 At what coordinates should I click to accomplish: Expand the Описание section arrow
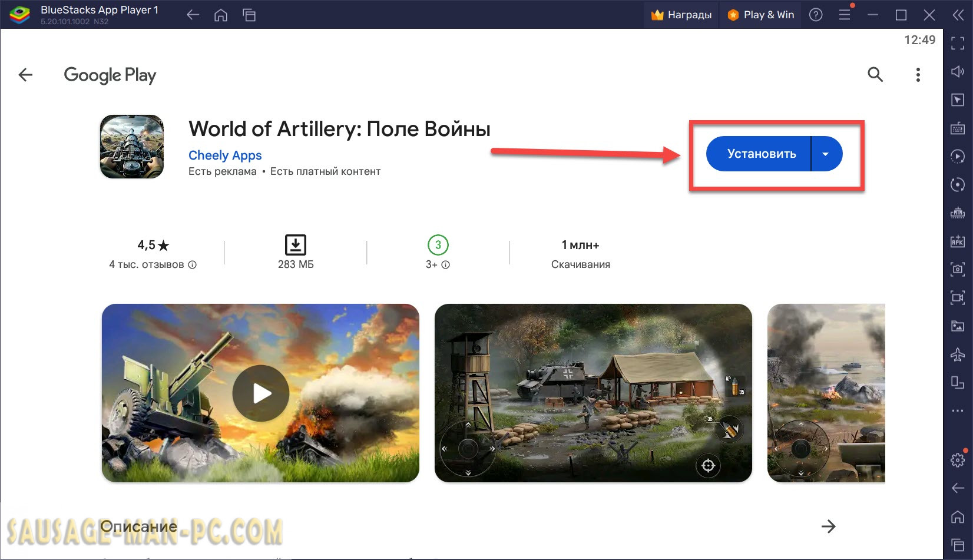[x=828, y=526]
